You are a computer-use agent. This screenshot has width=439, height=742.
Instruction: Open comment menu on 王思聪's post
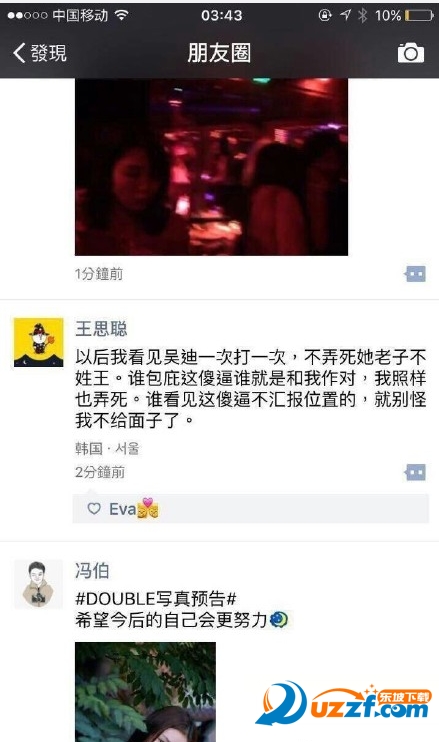(x=415, y=472)
